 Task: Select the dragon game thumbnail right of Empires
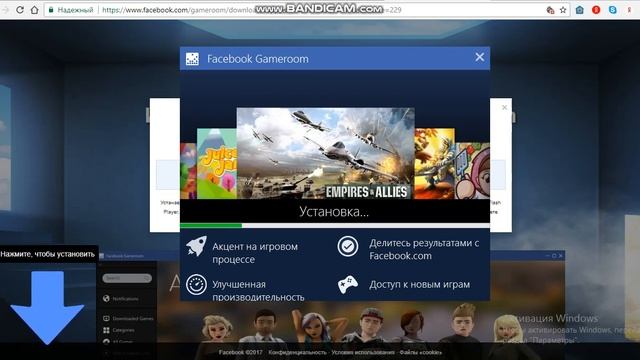click(x=435, y=164)
